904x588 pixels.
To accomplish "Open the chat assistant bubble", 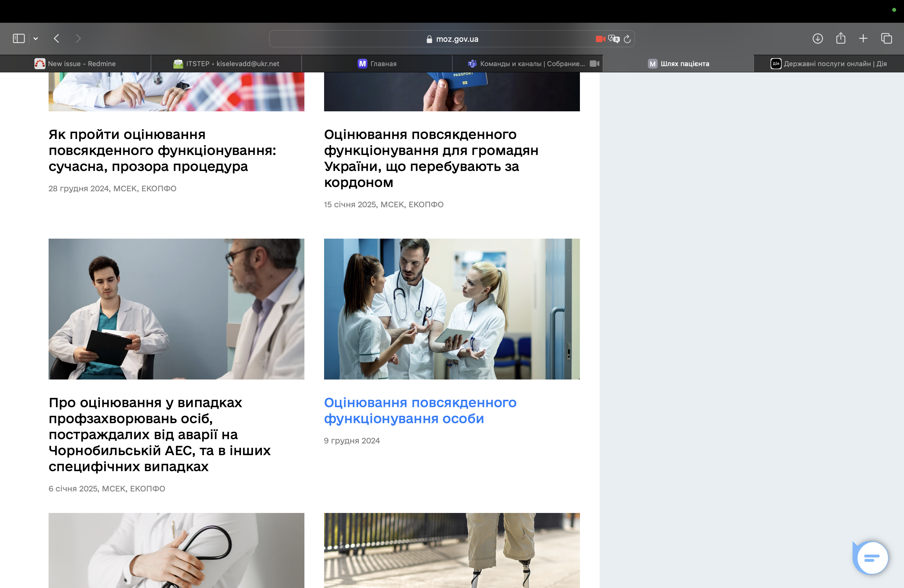I will tap(871, 558).
